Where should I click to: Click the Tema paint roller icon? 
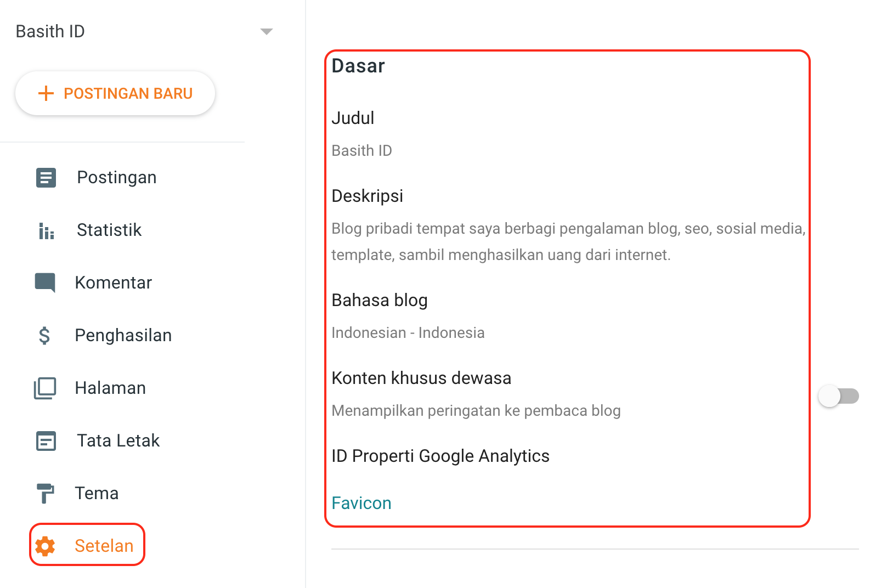coord(45,493)
